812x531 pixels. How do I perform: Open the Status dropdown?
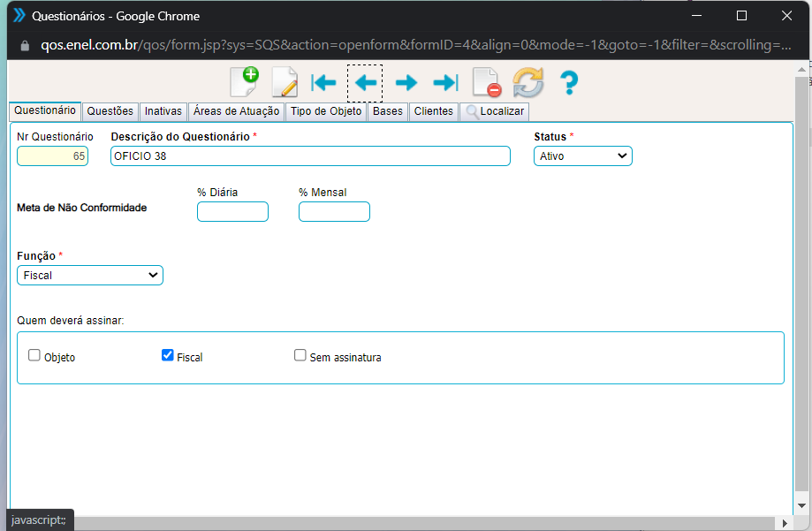coord(582,156)
